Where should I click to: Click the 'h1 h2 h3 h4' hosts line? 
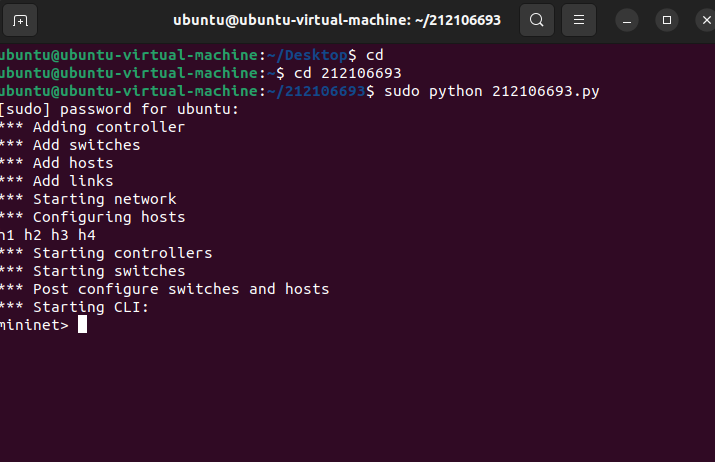point(48,235)
